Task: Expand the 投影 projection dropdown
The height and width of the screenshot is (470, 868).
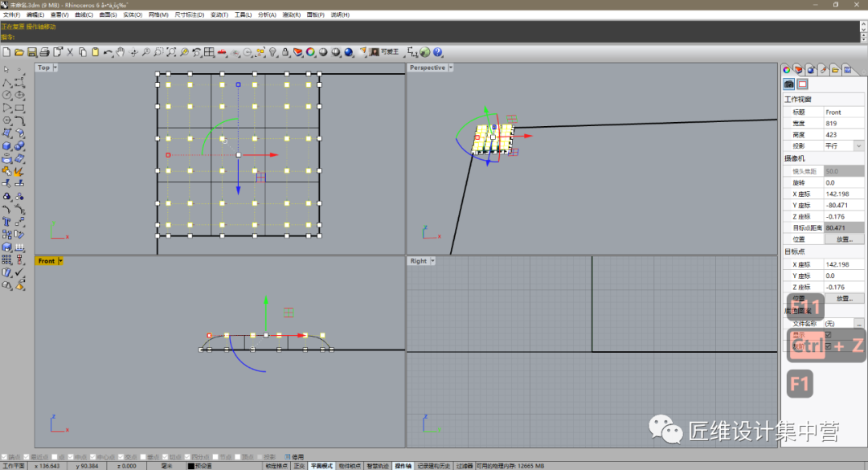Action: click(x=858, y=146)
